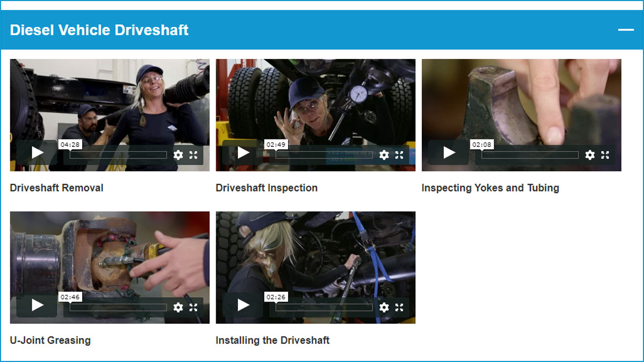Enter fullscreen on U-Joint Greasing video
This screenshot has height=362, width=644.
tap(193, 307)
